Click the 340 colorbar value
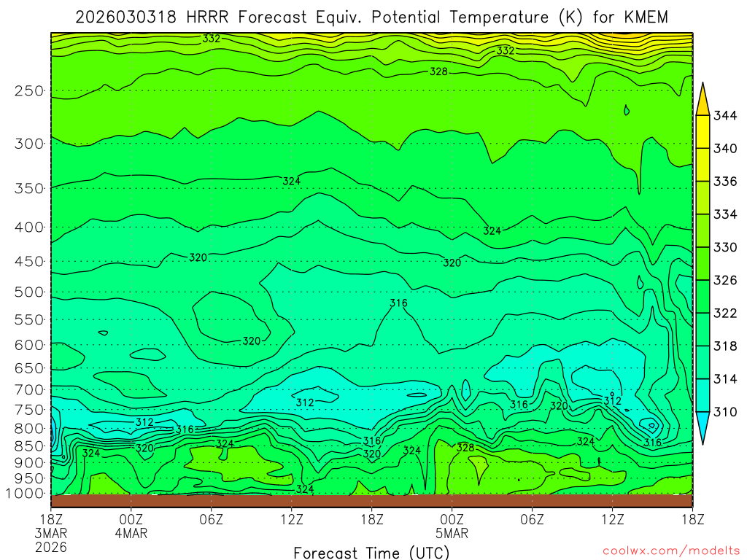This screenshot has width=747, height=560. [x=725, y=149]
